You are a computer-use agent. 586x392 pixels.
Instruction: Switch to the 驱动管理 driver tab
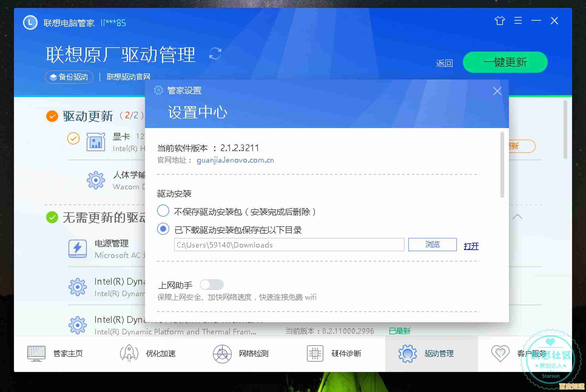(407, 353)
